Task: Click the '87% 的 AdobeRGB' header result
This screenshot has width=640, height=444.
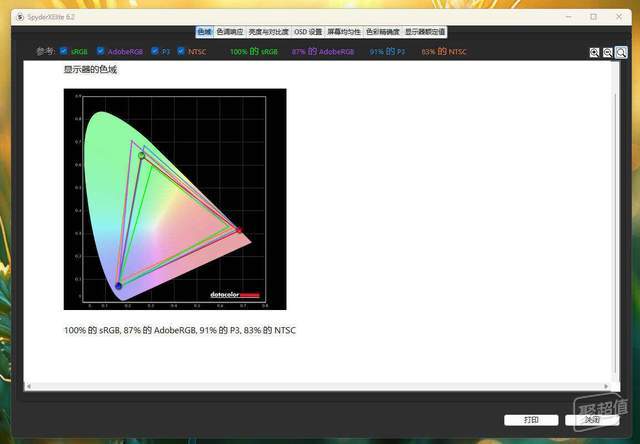Action: click(323, 52)
